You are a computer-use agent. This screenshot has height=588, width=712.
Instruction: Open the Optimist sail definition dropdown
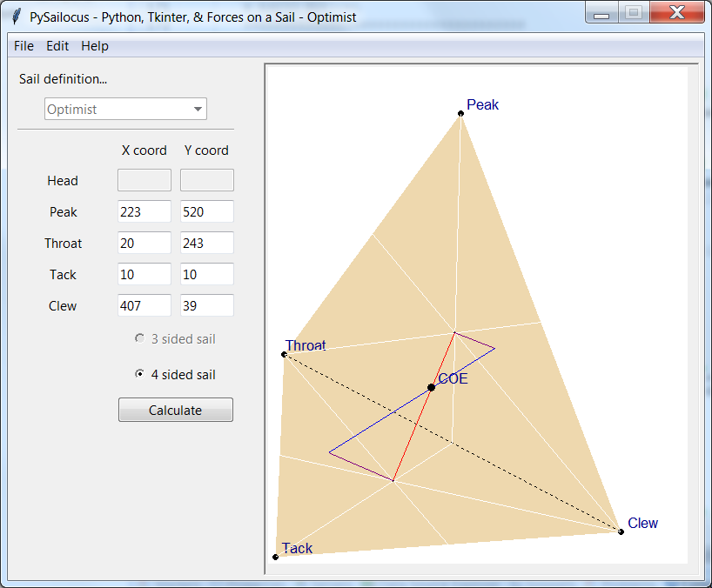pyautogui.click(x=126, y=109)
